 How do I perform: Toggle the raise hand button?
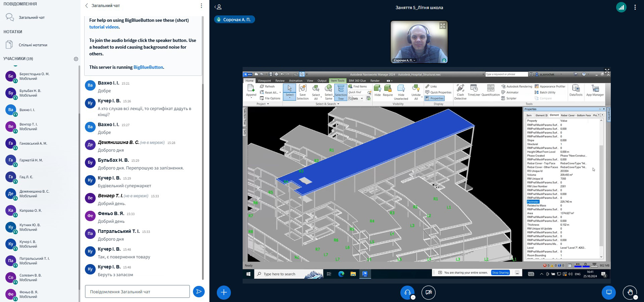(630, 292)
